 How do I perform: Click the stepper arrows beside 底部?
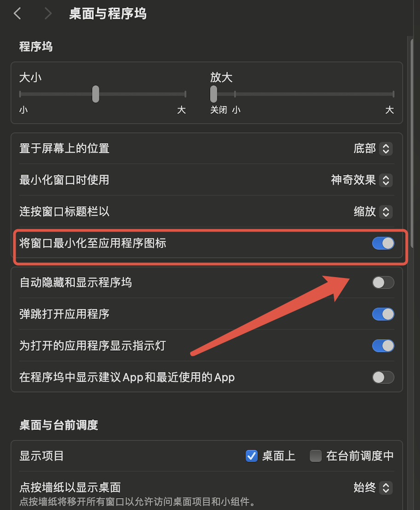click(386, 149)
